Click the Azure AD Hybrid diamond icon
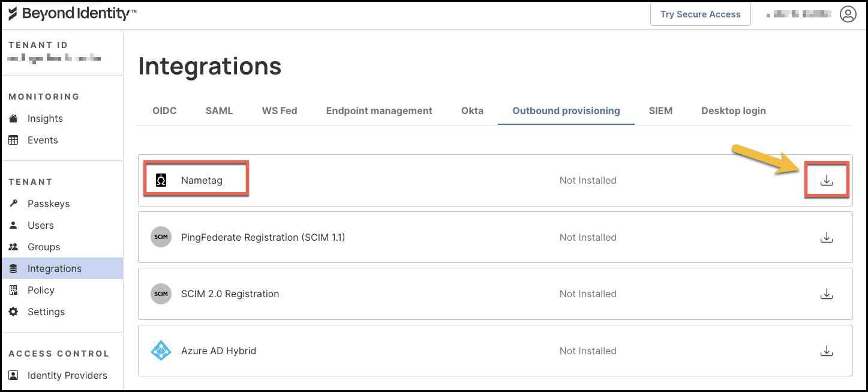The image size is (868, 392). [161, 351]
